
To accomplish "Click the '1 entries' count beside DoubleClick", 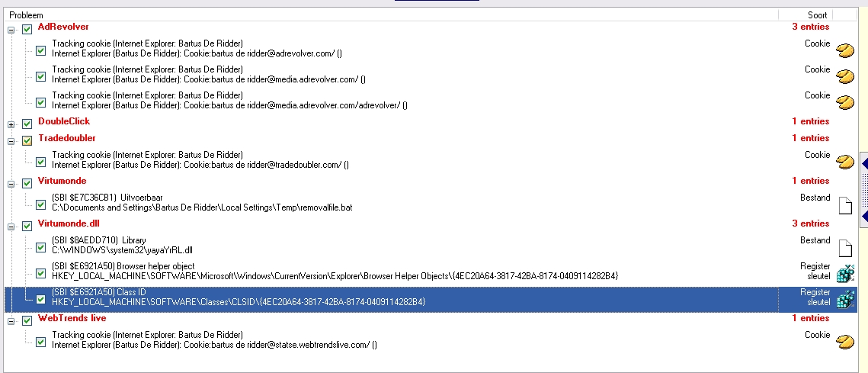I will (810, 121).
